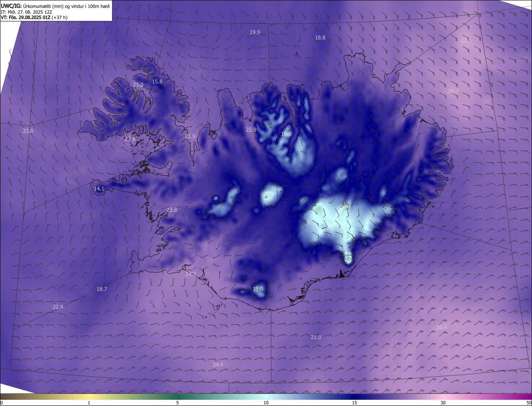Click the VT valid time line 29.08.2025 01Z
Image resolution: width=532 pixels, height=406 pixels.
coord(34,17)
